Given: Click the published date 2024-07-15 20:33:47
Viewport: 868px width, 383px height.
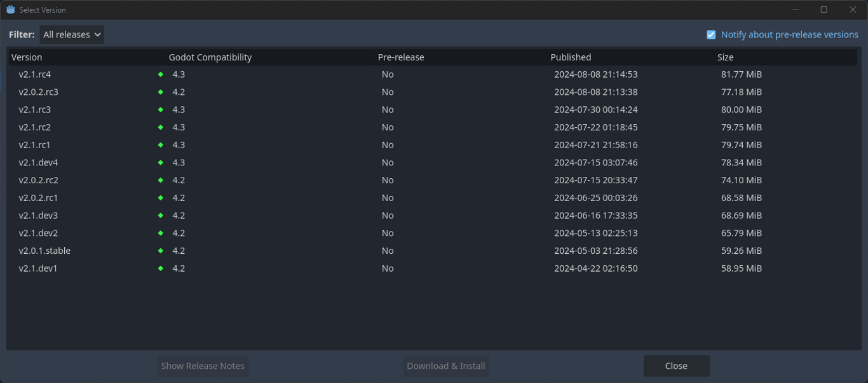Looking at the screenshot, I should (x=596, y=180).
